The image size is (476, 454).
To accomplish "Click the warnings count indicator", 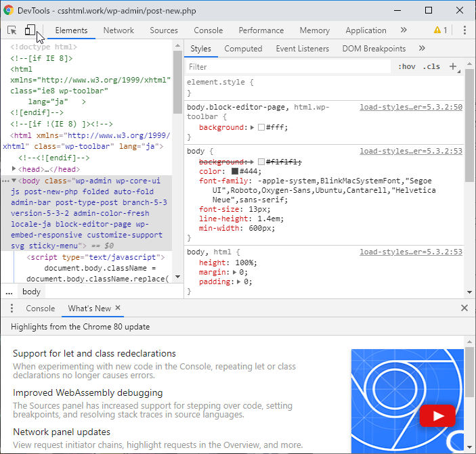I will point(441,30).
